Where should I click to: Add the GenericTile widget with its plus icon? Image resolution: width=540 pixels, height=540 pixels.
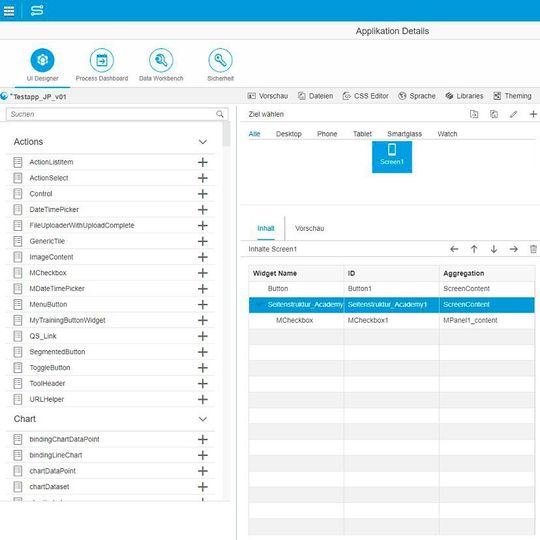(202, 241)
